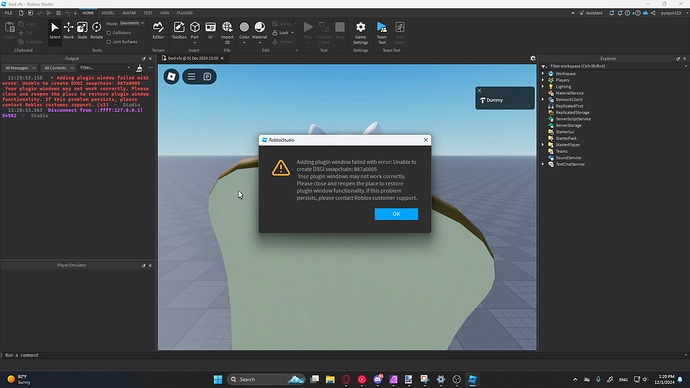Open the Terrain Editor
The width and height of the screenshot is (690, 388).
158,30
